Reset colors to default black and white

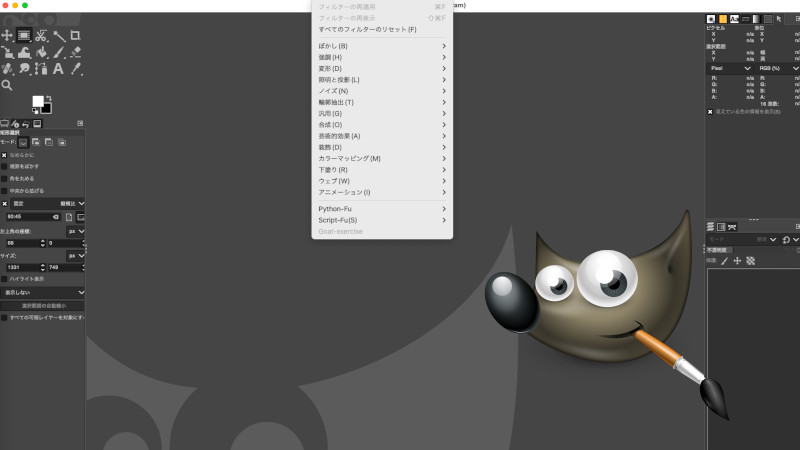click(x=35, y=111)
